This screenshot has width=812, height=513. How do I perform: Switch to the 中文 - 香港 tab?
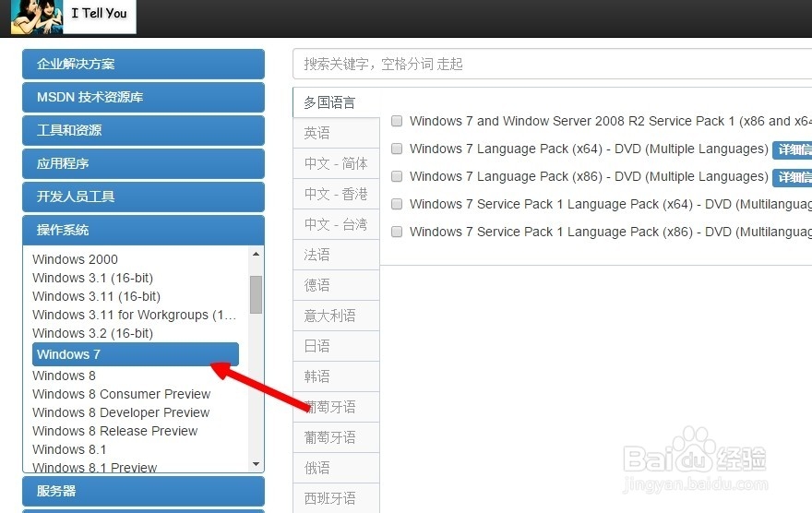[336, 194]
